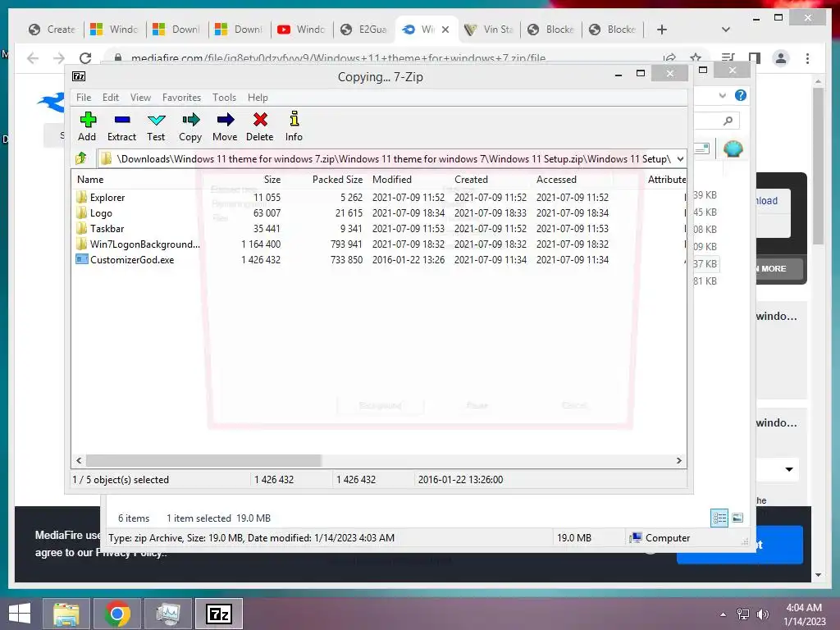Click the Move toolbar icon
The height and width of the screenshot is (630, 840).
point(225,127)
